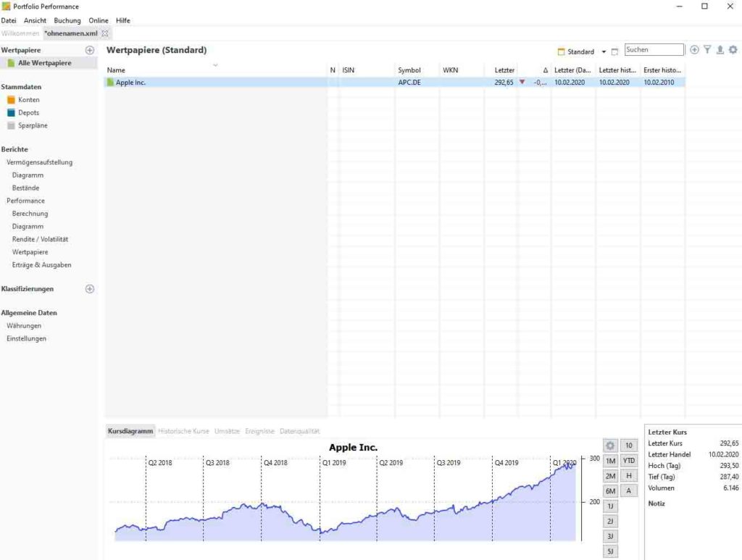Open the Ansicht menu
Viewport: 742px width, 560px height.
35,20
